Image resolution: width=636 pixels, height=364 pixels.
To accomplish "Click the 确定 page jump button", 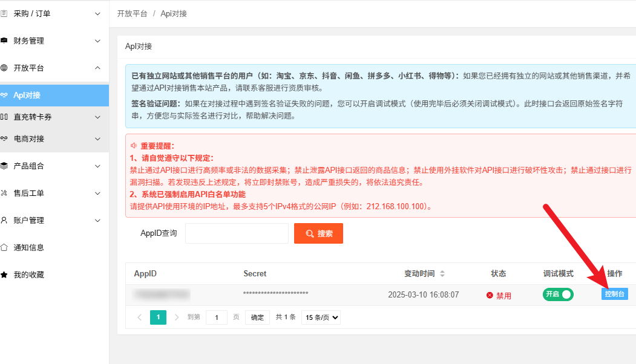I will (257, 317).
